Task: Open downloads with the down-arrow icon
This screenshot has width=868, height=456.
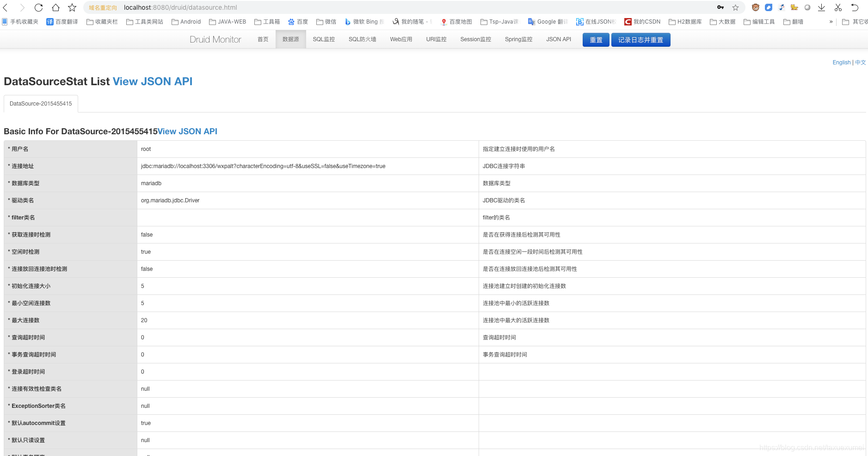Action: point(820,7)
